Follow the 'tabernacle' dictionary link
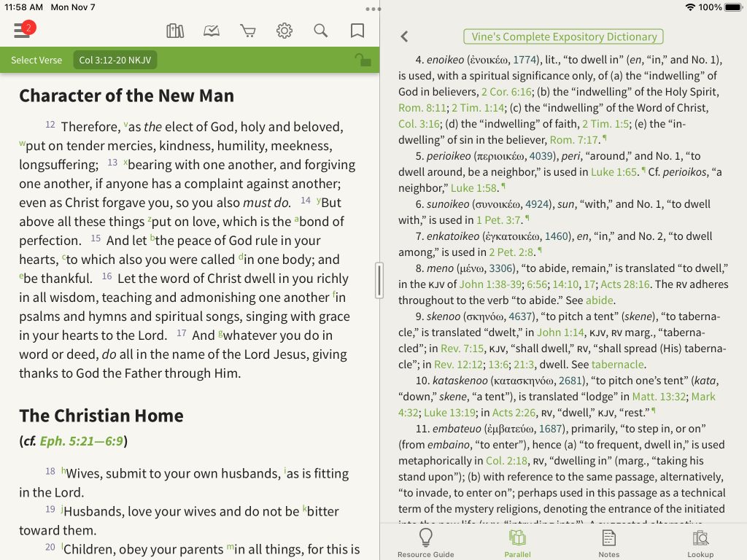The image size is (747, 560). click(617, 365)
